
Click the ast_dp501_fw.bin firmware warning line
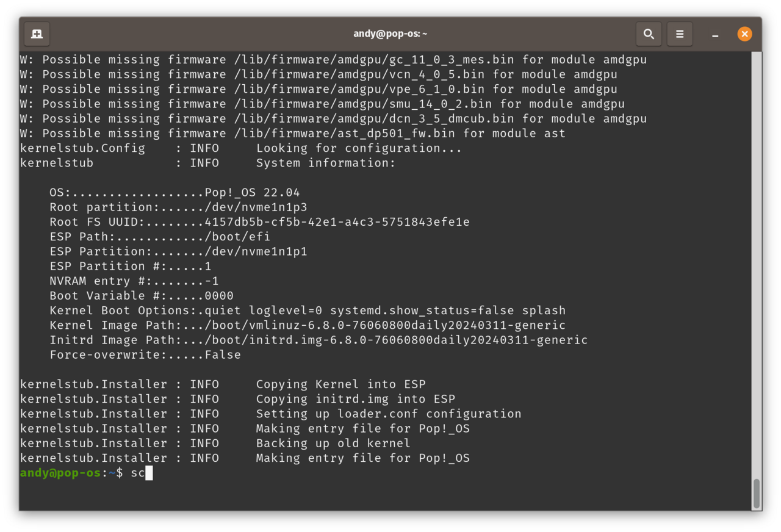[x=293, y=133]
